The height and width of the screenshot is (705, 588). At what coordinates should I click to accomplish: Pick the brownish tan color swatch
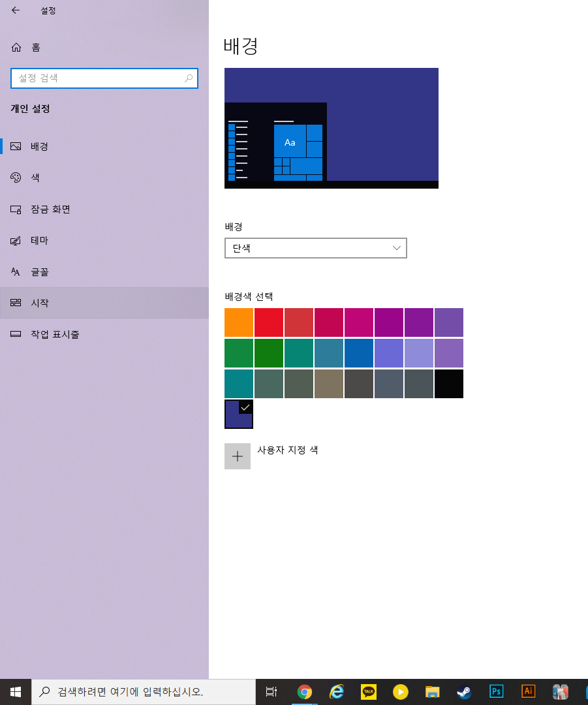(329, 384)
